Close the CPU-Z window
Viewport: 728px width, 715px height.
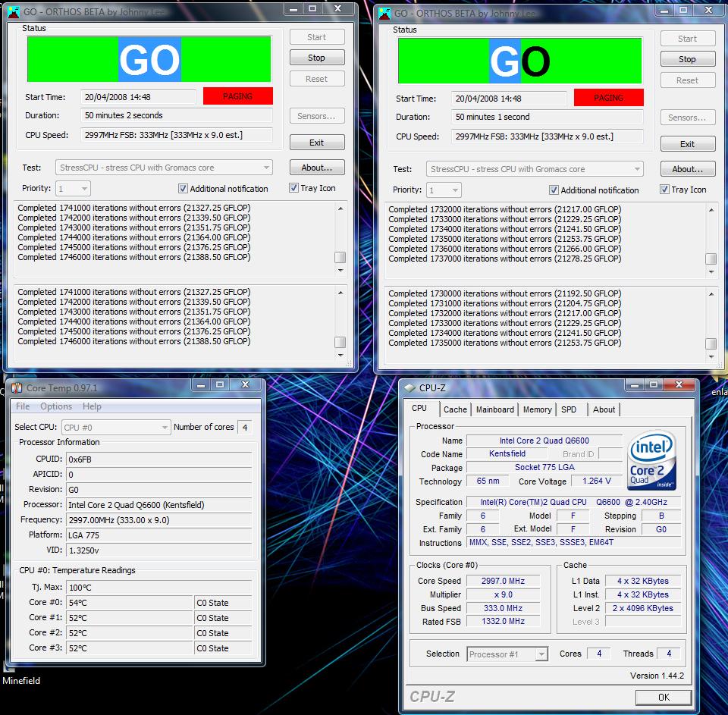pos(679,385)
